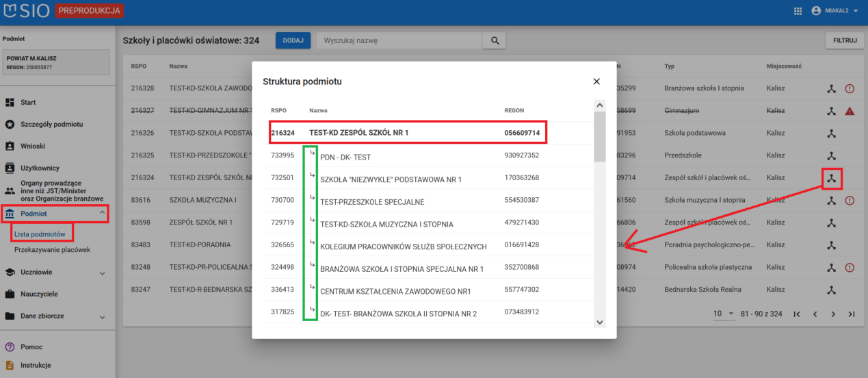Expand the Uczniowie sidebar menu
Viewport: 868px width, 378px height.
(103, 273)
